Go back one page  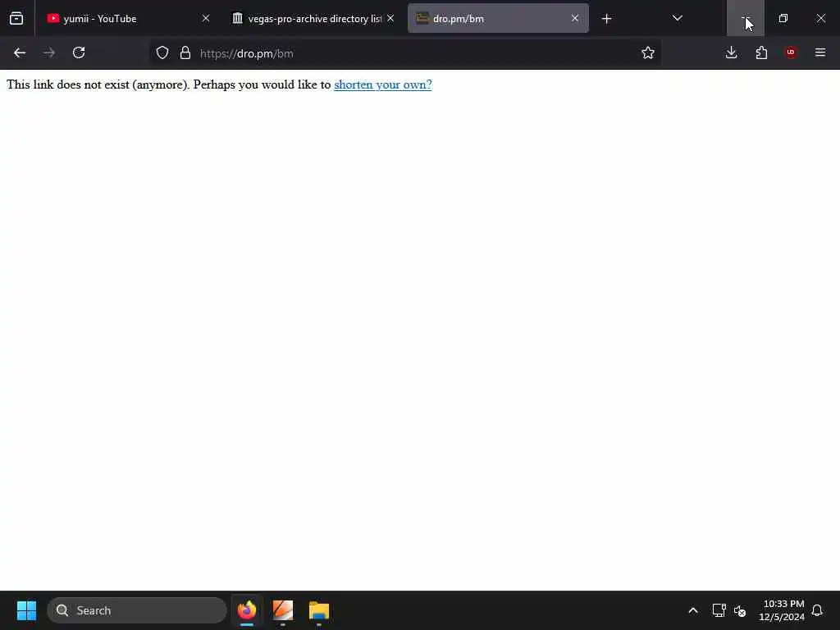20,53
